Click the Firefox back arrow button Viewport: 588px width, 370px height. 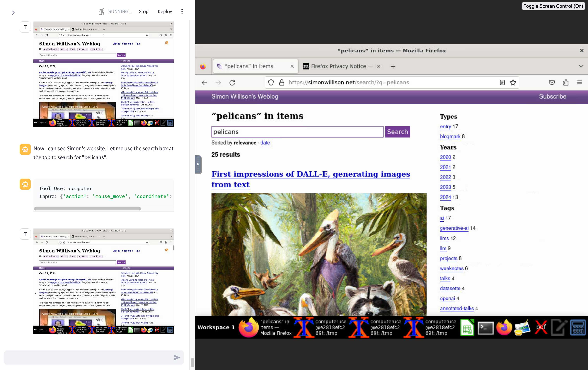point(205,83)
